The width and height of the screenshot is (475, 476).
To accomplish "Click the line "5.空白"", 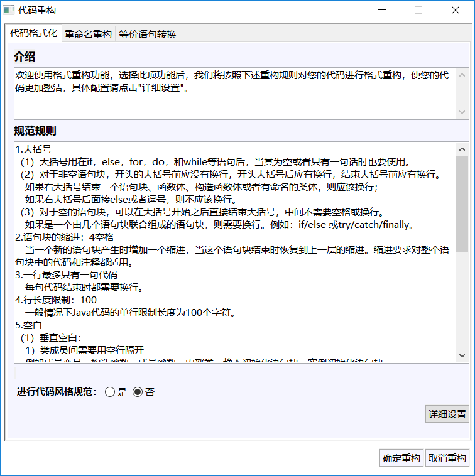I will pos(28,325).
